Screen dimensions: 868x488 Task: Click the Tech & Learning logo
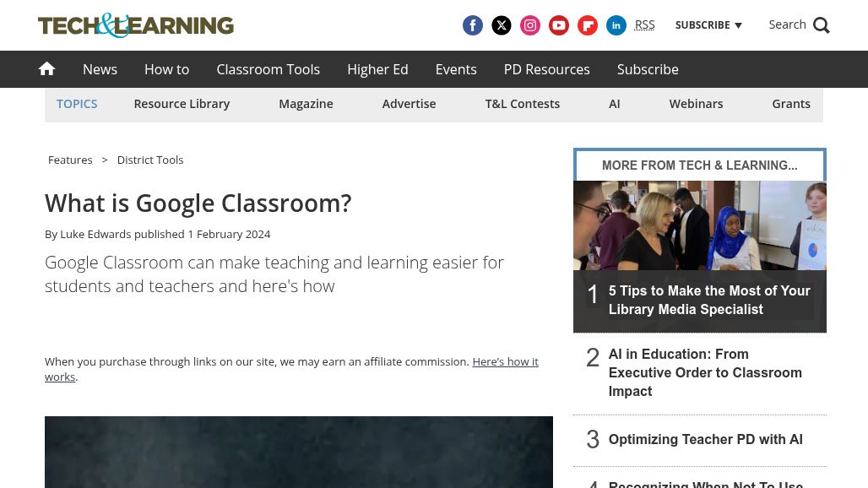[136, 25]
